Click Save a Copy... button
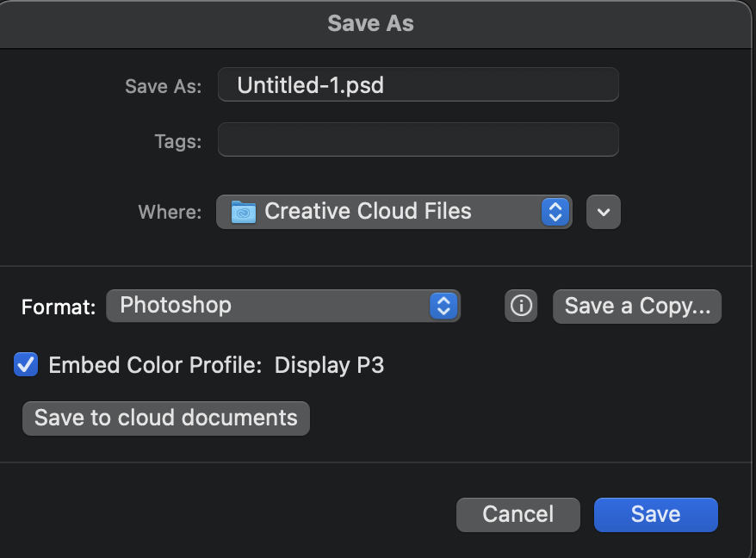The image size is (756, 558). pyautogui.click(x=637, y=307)
